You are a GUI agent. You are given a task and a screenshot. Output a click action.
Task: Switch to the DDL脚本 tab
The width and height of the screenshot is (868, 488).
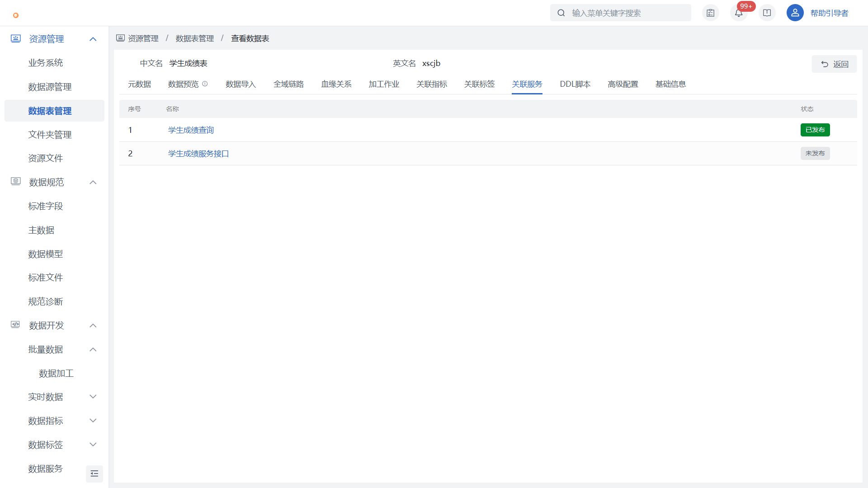click(x=575, y=84)
